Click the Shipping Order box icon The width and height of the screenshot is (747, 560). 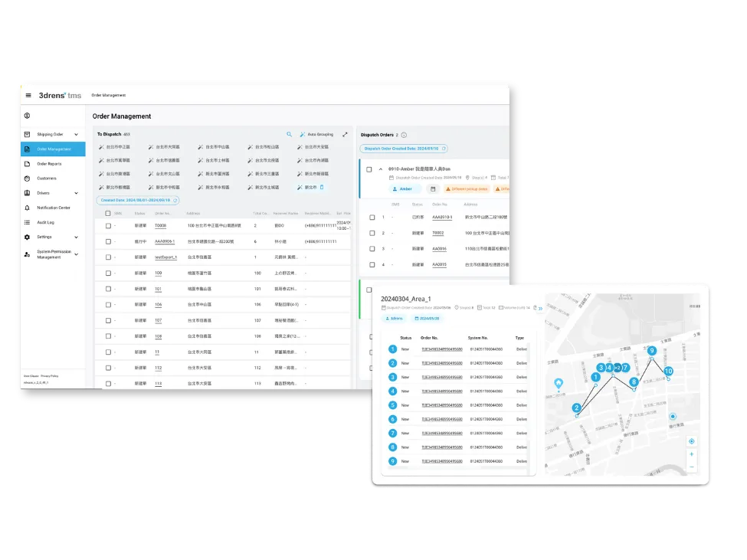[27, 134]
